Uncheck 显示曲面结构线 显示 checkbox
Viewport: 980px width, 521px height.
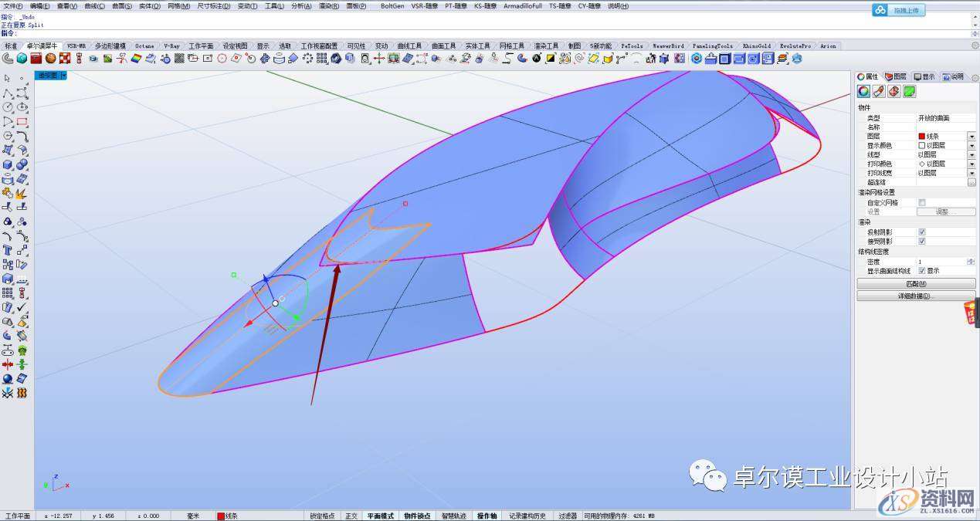tap(921, 271)
